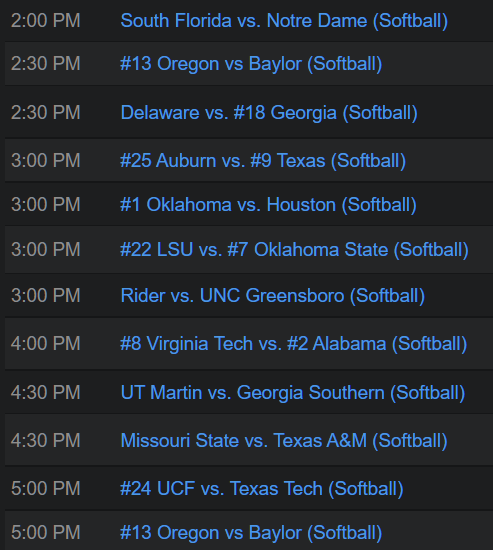Select #24 UCF vs. Texas Tech game

click(x=262, y=489)
